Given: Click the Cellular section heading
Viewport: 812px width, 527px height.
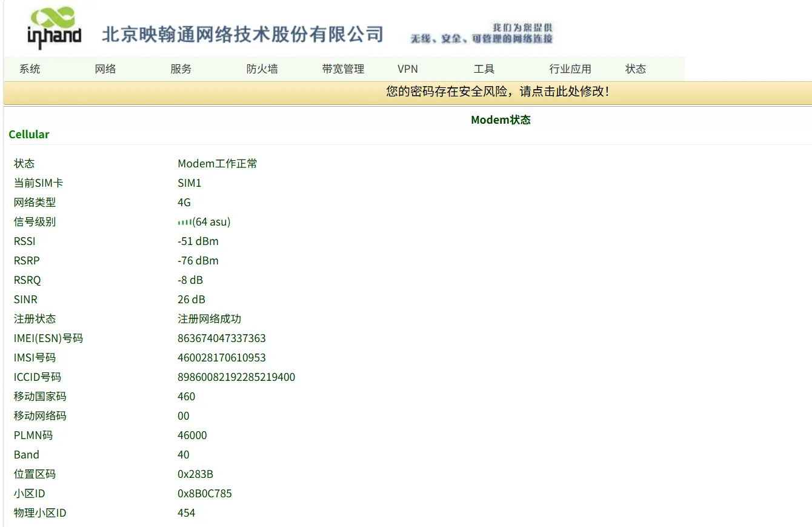Looking at the screenshot, I should pos(29,135).
